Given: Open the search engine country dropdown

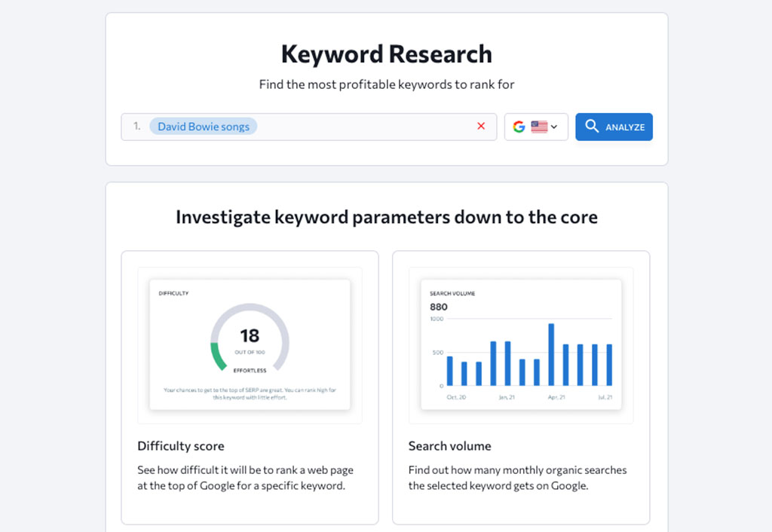Looking at the screenshot, I should 536,127.
